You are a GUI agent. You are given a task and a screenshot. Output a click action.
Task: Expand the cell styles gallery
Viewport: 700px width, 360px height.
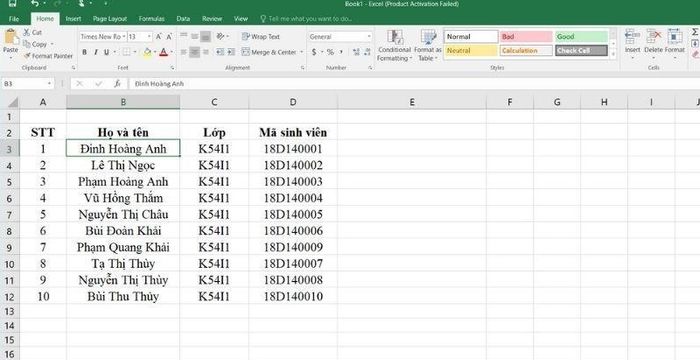(x=614, y=54)
